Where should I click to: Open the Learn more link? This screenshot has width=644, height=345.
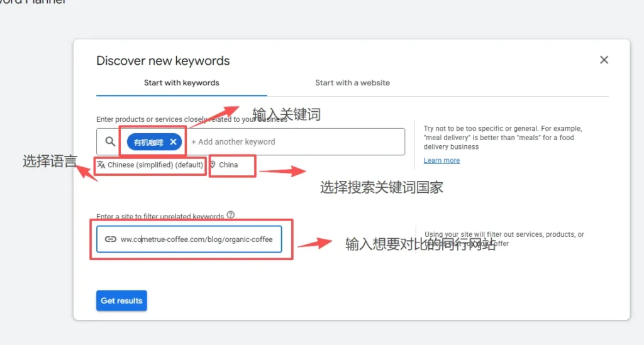coord(441,160)
